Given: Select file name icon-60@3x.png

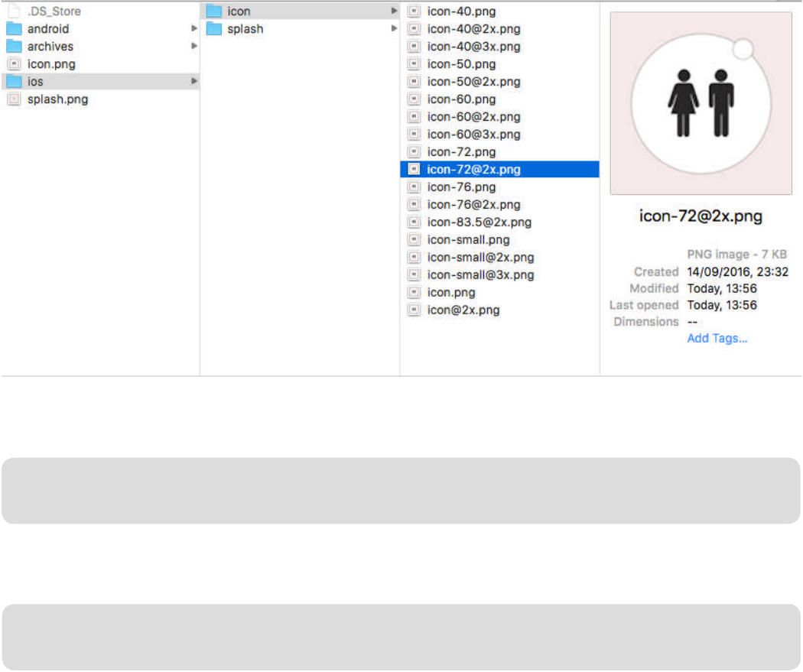Looking at the screenshot, I should (473, 134).
